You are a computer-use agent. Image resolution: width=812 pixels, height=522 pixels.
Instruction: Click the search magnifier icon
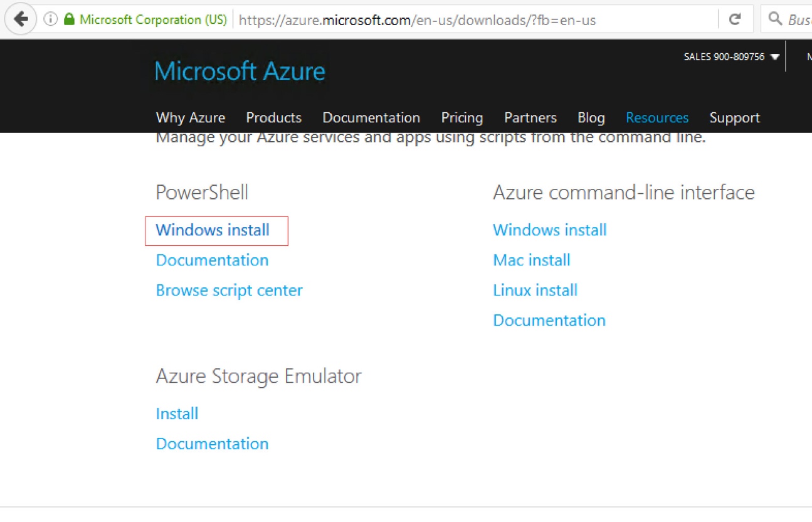tap(775, 19)
